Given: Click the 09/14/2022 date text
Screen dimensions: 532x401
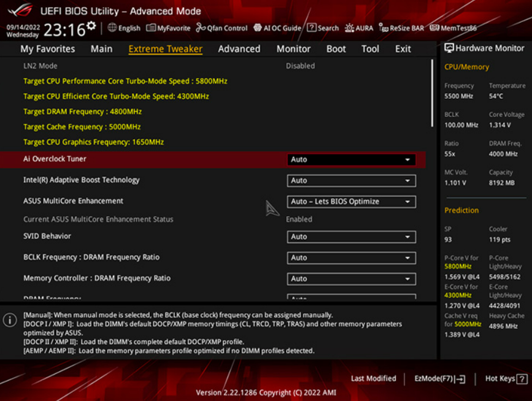Looking at the screenshot, I should coord(23,27).
